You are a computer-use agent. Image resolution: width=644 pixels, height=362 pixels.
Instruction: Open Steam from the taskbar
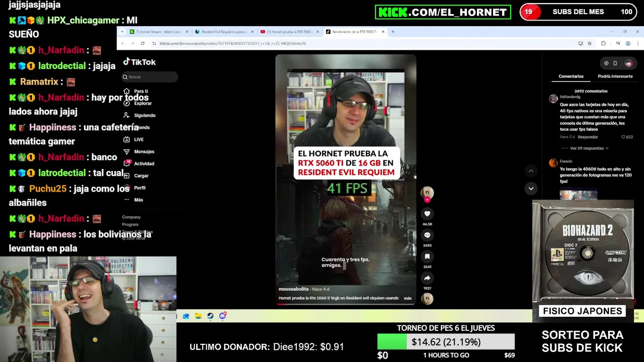[210, 316]
